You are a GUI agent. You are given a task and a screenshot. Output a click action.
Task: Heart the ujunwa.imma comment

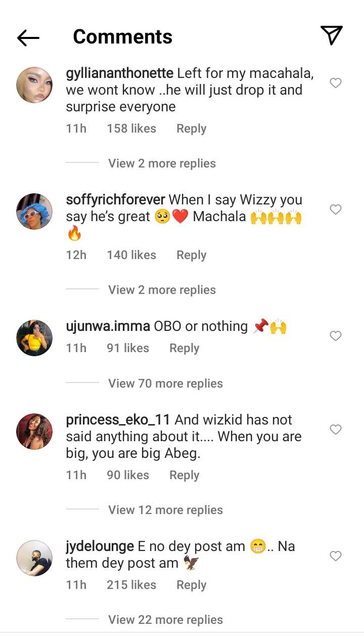coord(336,336)
